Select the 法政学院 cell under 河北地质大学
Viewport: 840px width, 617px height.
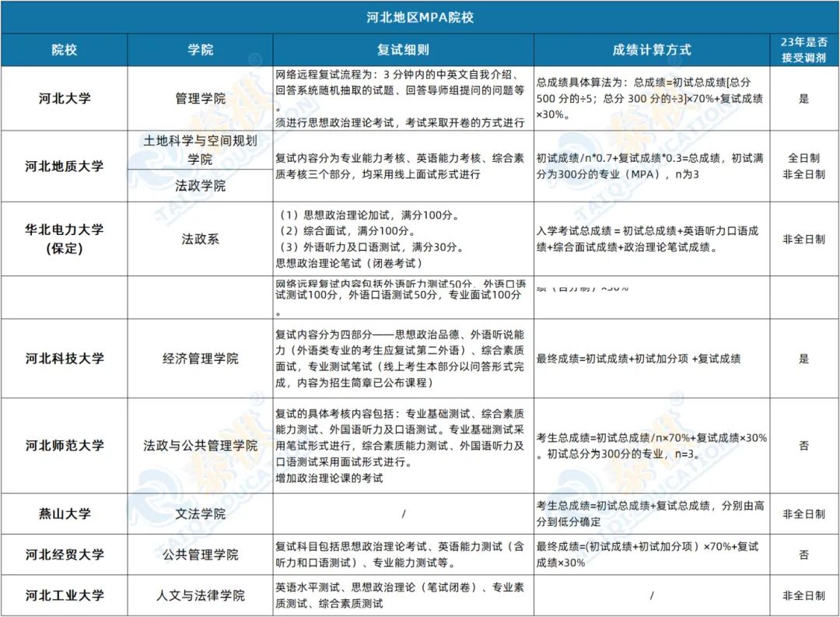[x=201, y=185]
